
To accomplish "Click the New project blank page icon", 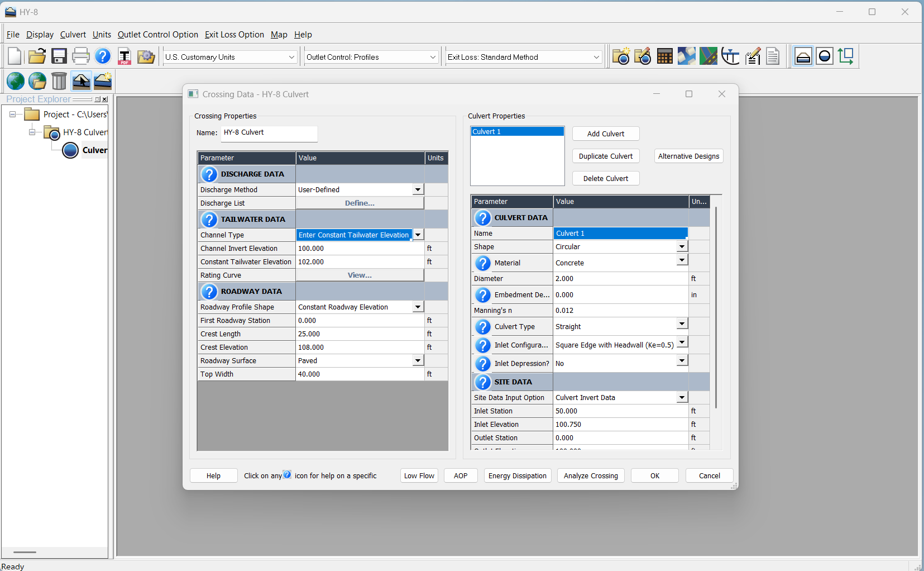I will tap(15, 56).
